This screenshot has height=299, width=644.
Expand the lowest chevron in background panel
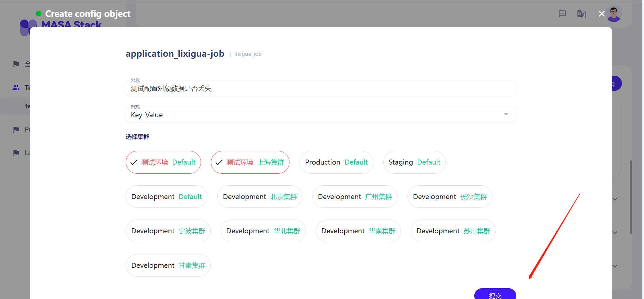615,266
